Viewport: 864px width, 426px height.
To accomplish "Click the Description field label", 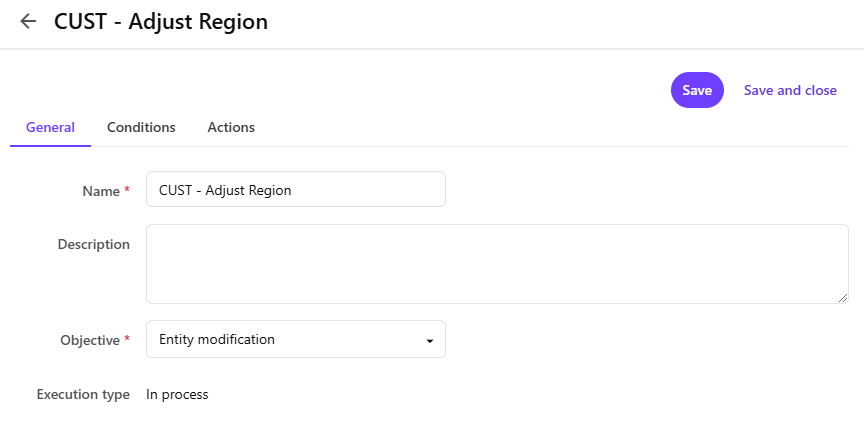I will pos(94,244).
